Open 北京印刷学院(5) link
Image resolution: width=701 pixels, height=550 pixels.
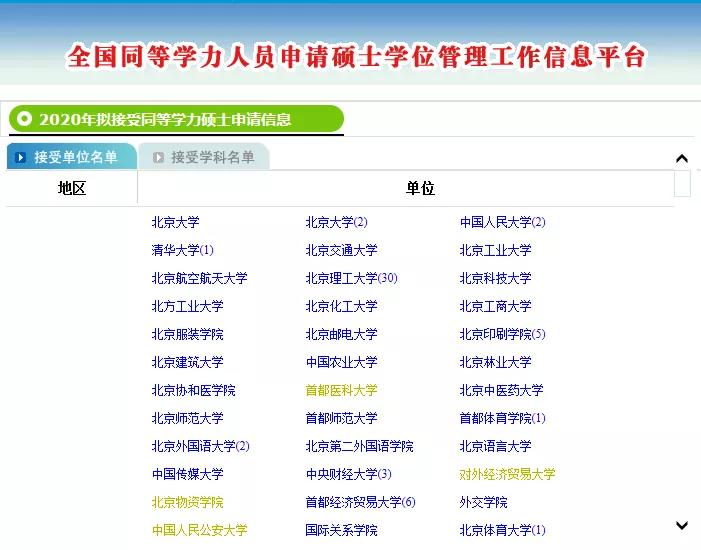pyautogui.click(x=503, y=334)
